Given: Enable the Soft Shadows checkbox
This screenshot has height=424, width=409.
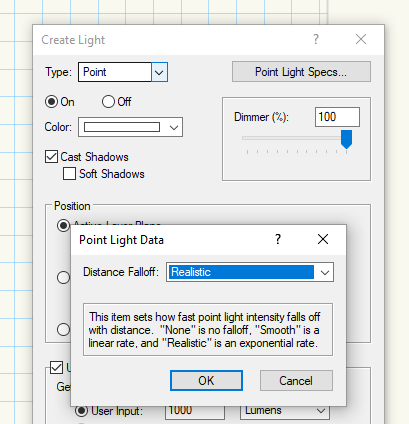Looking at the screenshot, I should (69, 174).
